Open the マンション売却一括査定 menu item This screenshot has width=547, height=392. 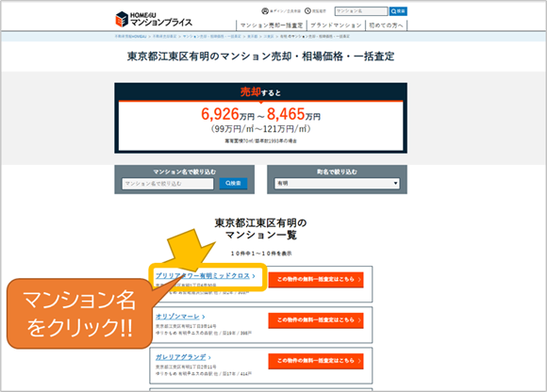[272, 25]
